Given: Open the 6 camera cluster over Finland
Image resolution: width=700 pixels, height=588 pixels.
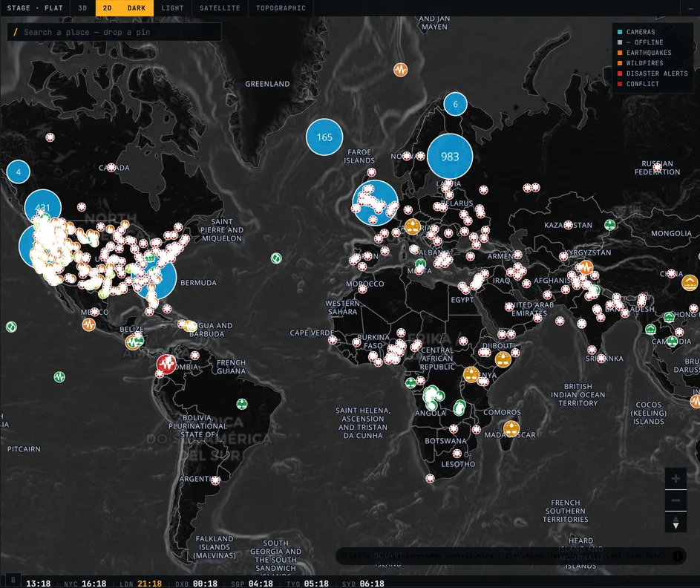Looking at the screenshot, I should click(455, 104).
